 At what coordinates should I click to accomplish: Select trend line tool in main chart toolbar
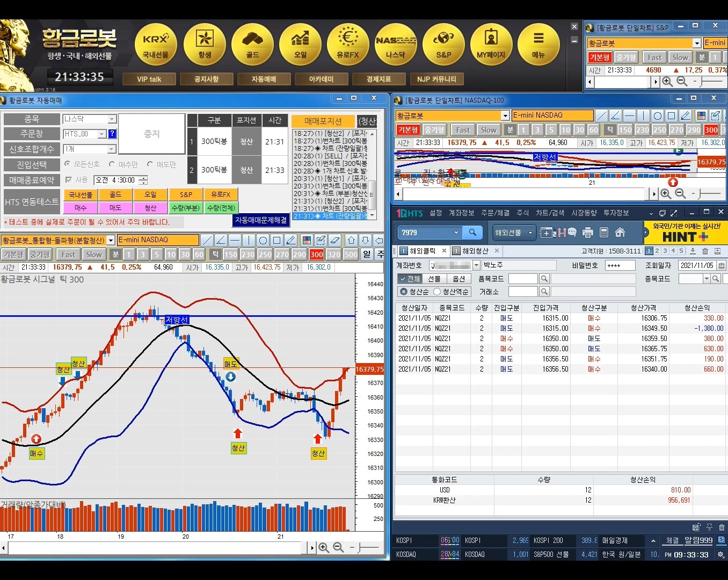207,240
